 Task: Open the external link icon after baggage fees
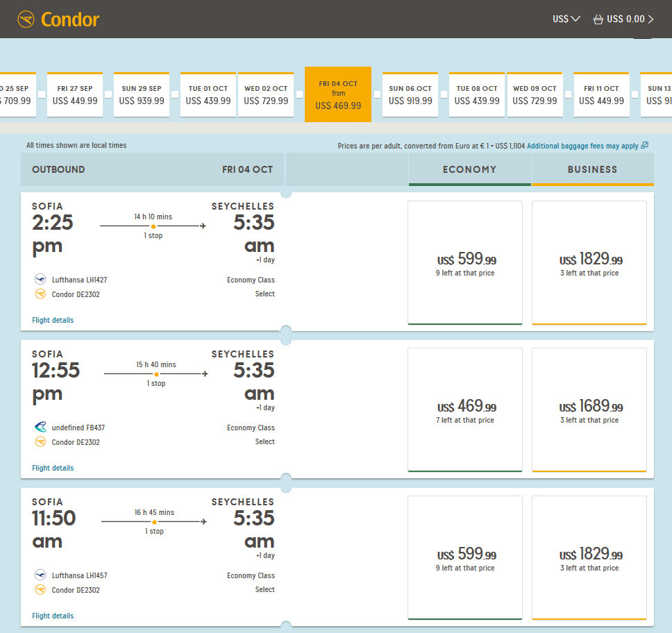click(644, 146)
